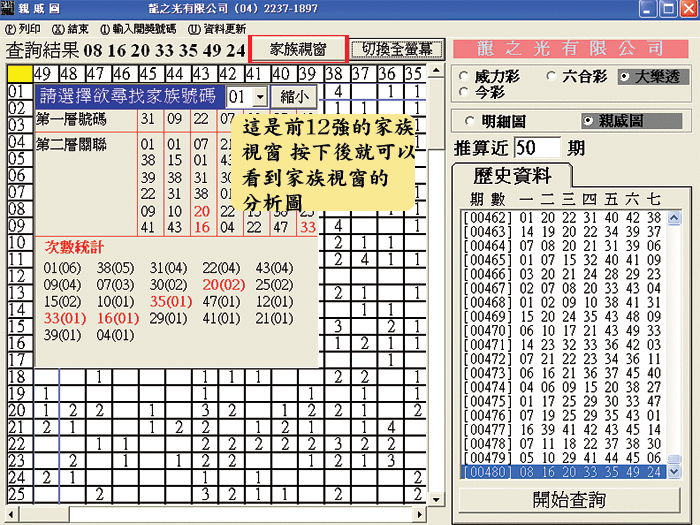The image size is (700, 525).
Task: Select history row 00474
Action: click(563, 387)
